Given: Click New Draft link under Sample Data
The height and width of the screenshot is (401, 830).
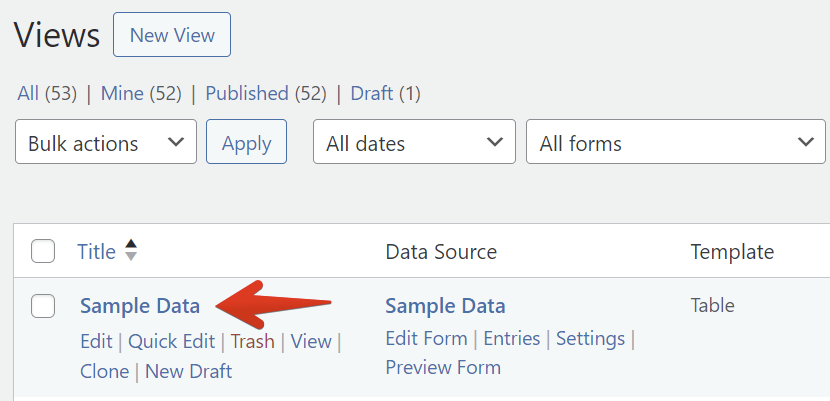Looking at the screenshot, I should coord(188,372).
